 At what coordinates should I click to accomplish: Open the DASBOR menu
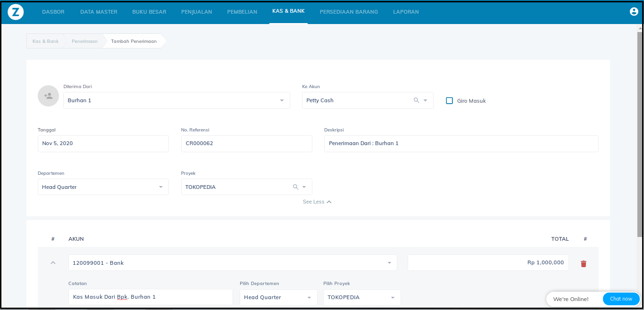click(53, 12)
